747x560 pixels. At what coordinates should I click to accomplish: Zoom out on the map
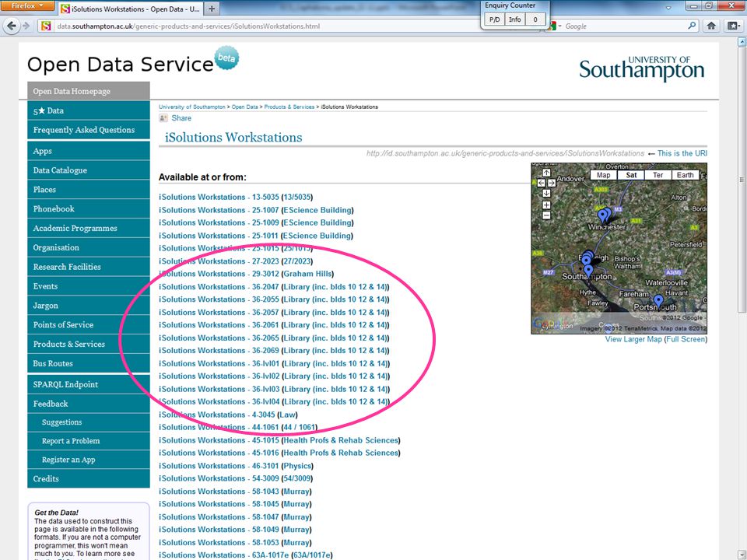click(x=546, y=215)
